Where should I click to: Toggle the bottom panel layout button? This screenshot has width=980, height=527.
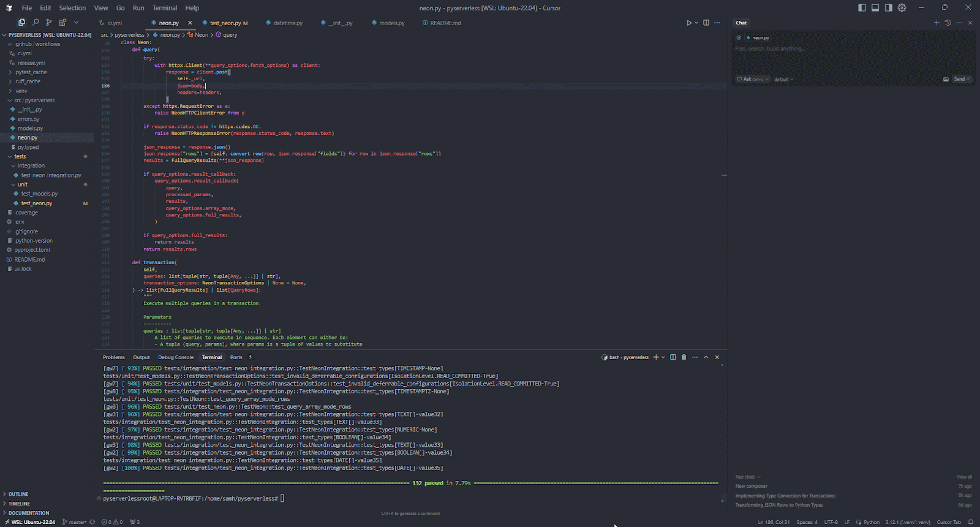click(x=875, y=8)
